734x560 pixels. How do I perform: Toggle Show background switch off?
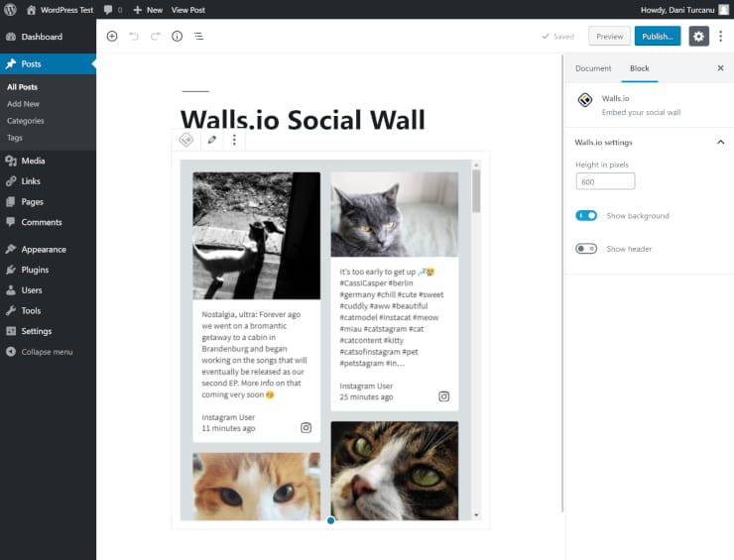586,216
